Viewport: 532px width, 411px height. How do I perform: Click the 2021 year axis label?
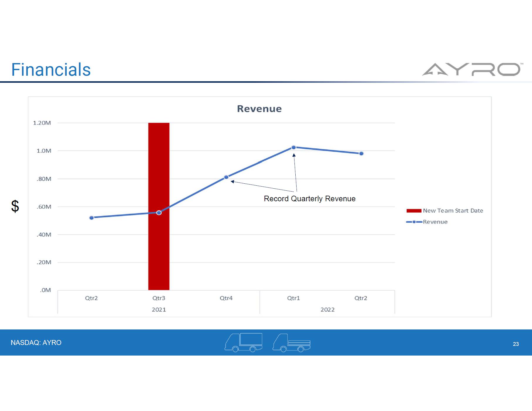pyautogui.click(x=159, y=310)
